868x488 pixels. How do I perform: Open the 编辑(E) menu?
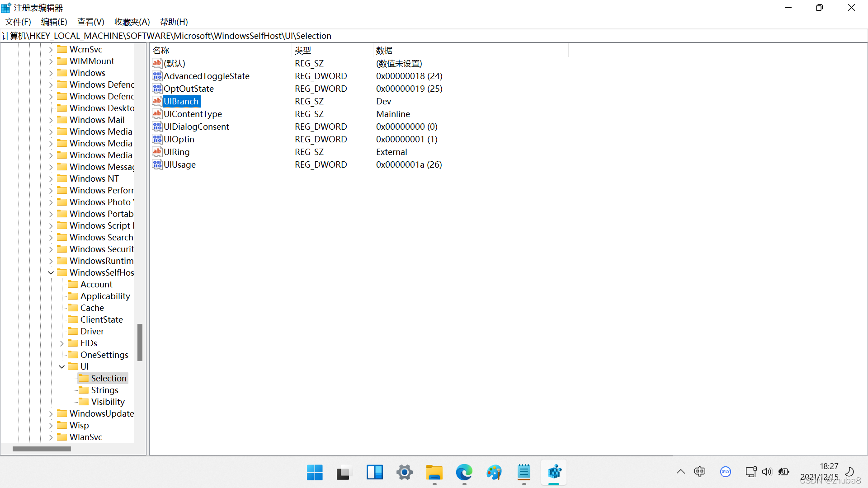tap(54, 22)
